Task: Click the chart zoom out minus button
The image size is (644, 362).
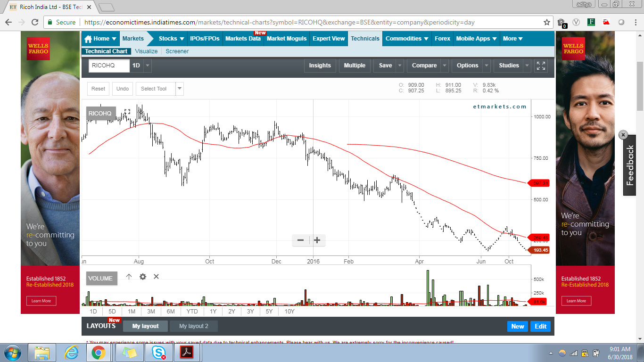Action: click(300, 240)
